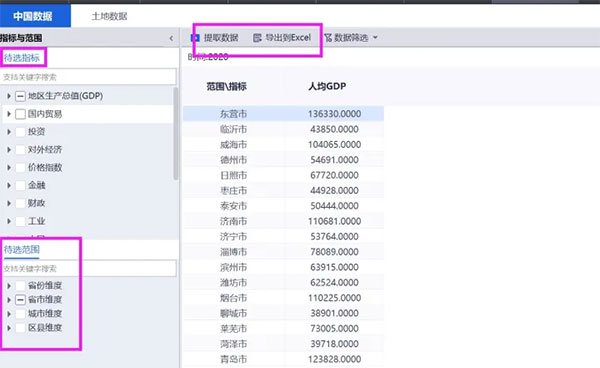This screenshot has height=368, width=600.
Task: Check the 城市维度 checkbox
Action: 20,314
